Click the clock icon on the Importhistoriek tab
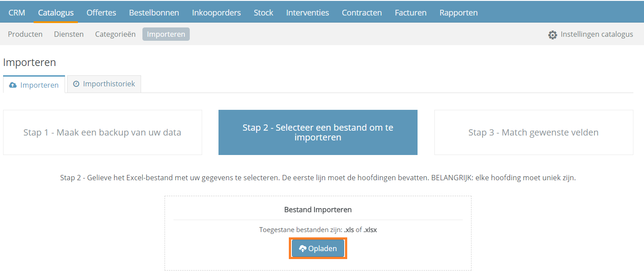Viewport: 644px width, 279px height. [76, 84]
